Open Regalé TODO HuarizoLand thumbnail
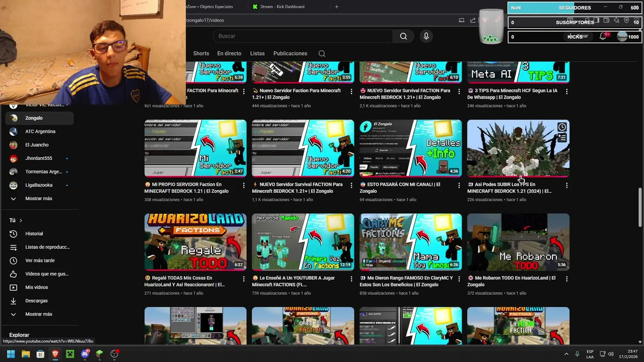 (195, 242)
